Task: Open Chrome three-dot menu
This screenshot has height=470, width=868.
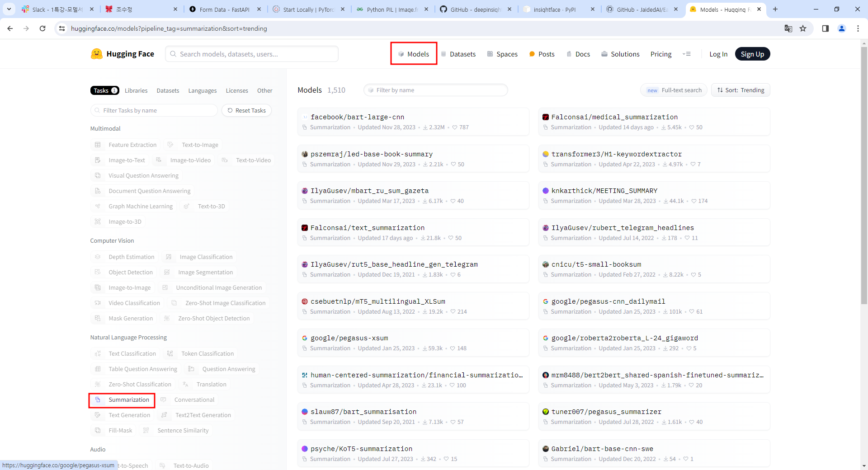Action: 858,28
